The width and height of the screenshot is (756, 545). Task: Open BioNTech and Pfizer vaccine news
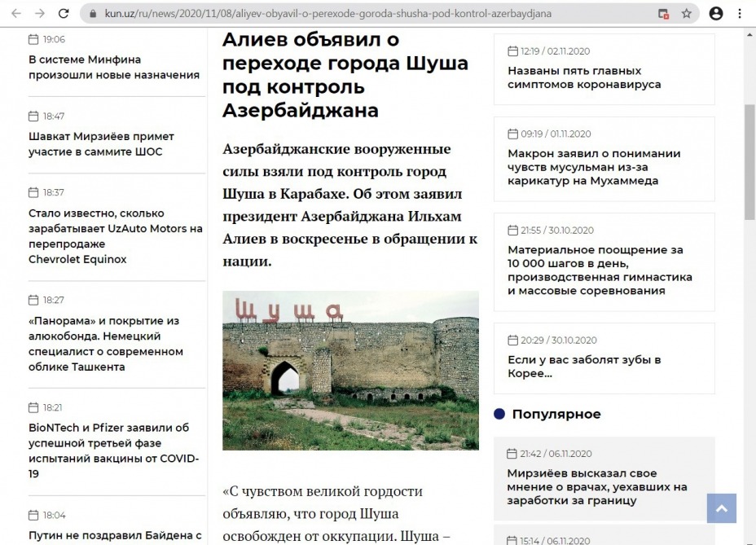113,450
